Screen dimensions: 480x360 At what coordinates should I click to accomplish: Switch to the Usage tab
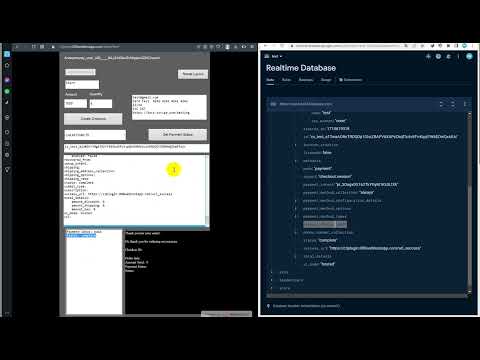[326, 80]
